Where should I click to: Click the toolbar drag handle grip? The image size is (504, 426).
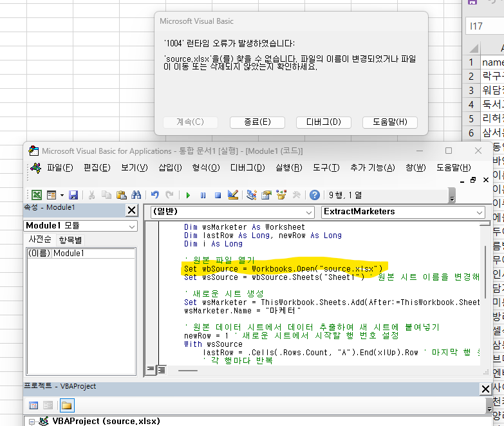point(28,195)
